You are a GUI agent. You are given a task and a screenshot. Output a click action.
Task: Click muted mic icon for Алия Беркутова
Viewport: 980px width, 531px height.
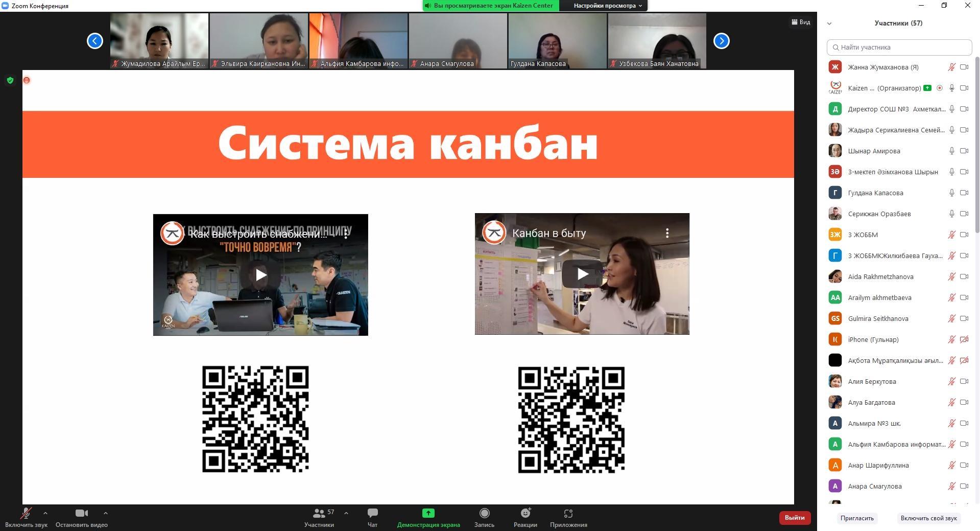coord(952,381)
